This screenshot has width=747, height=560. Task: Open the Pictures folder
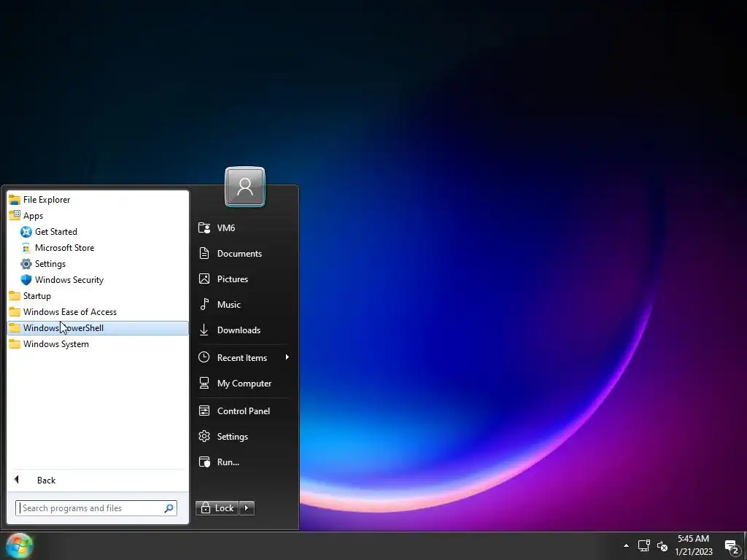tap(244, 279)
